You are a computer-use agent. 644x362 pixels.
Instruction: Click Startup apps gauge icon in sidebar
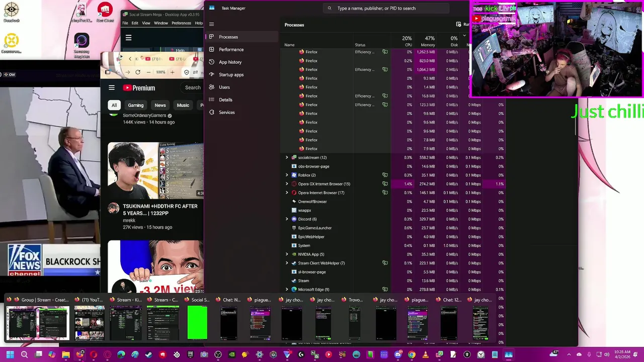[x=212, y=74]
